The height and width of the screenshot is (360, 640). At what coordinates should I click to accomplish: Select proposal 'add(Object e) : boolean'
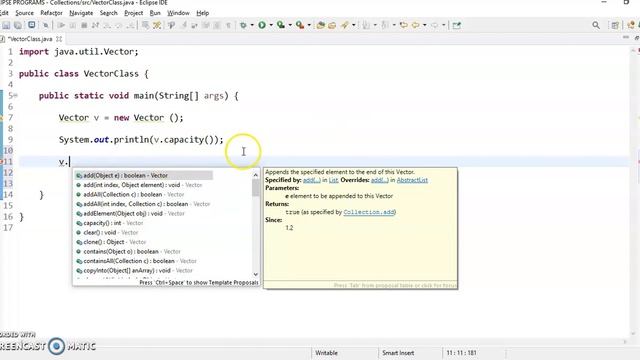pos(144,176)
